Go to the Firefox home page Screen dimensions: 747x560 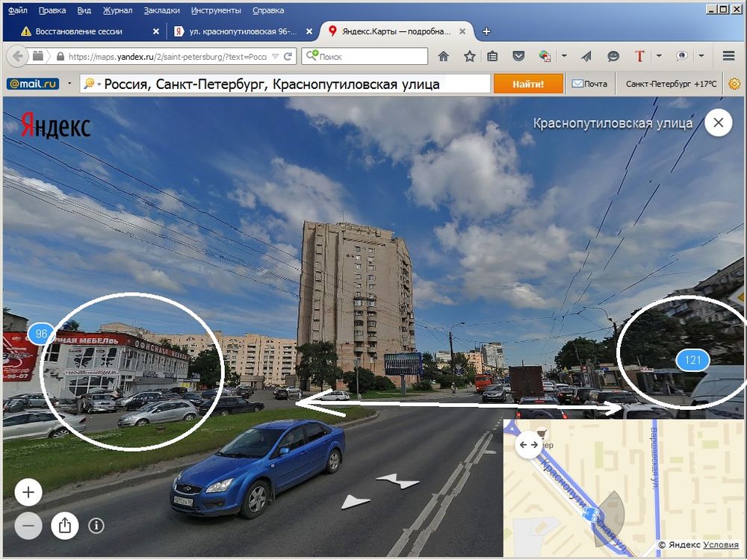coord(444,57)
